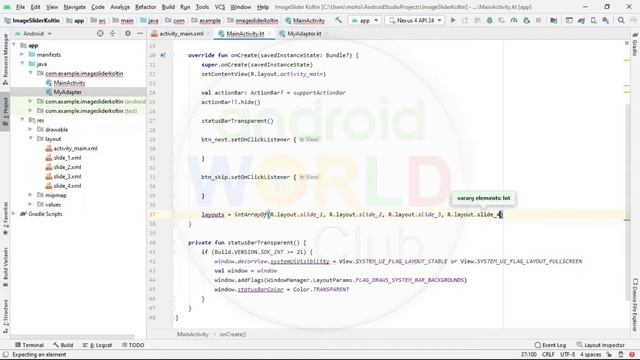
Task: Open the AVD Manager phone icon
Action: point(593,20)
